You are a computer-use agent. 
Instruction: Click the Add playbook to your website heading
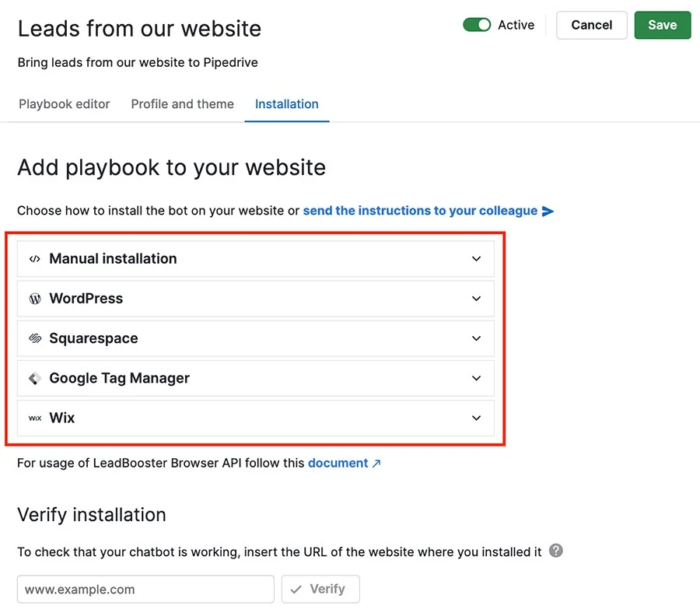[171, 168]
